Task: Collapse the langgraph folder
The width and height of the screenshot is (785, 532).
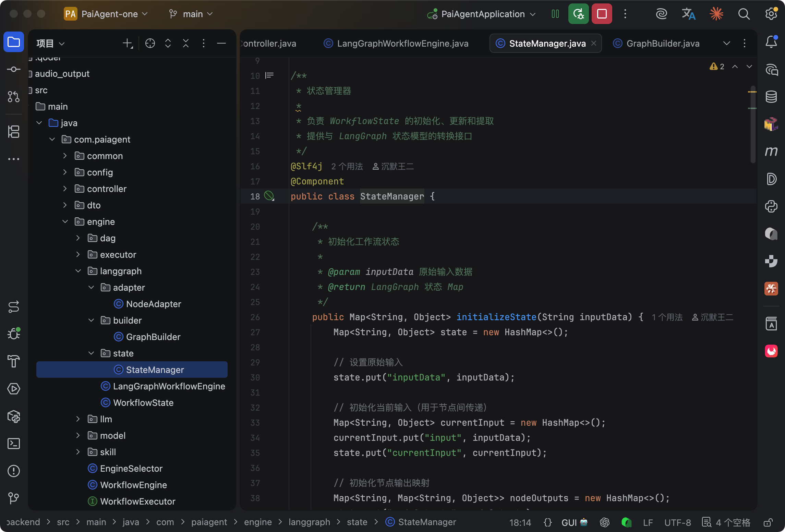Action: click(78, 271)
